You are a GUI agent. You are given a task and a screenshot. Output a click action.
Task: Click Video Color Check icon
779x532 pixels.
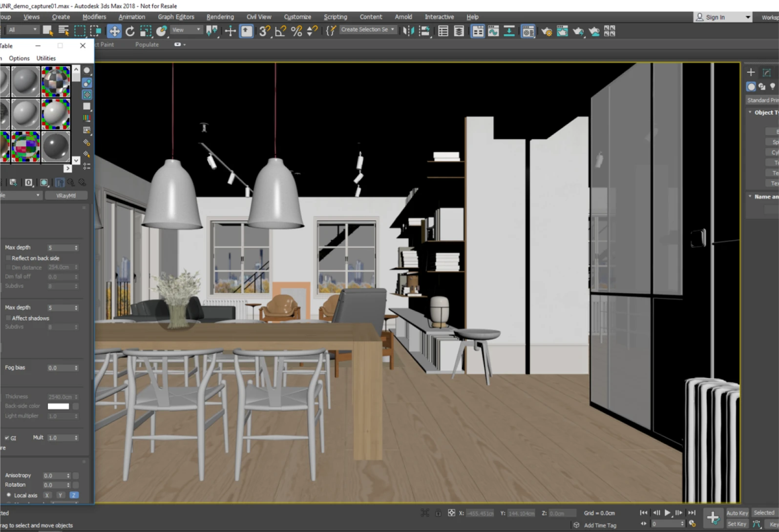click(87, 118)
